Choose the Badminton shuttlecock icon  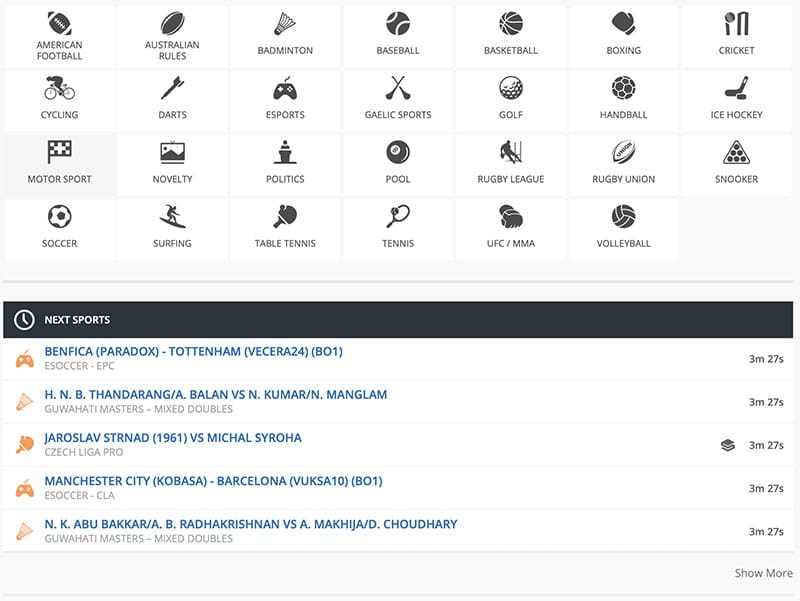click(285, 23)
